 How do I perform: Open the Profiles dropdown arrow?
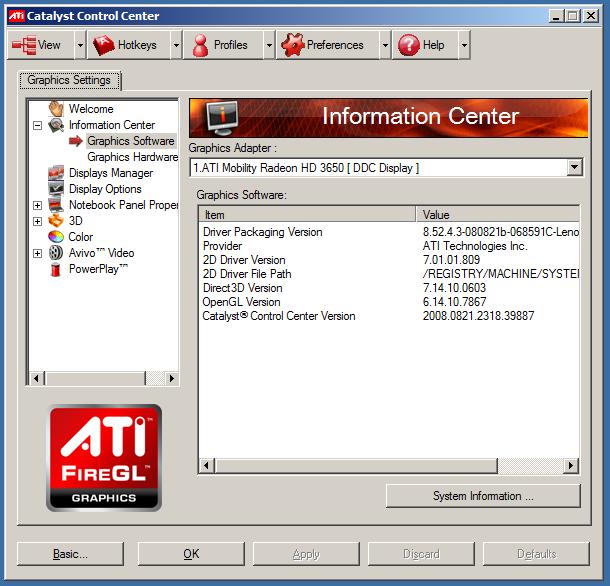[x=269, y=45]
